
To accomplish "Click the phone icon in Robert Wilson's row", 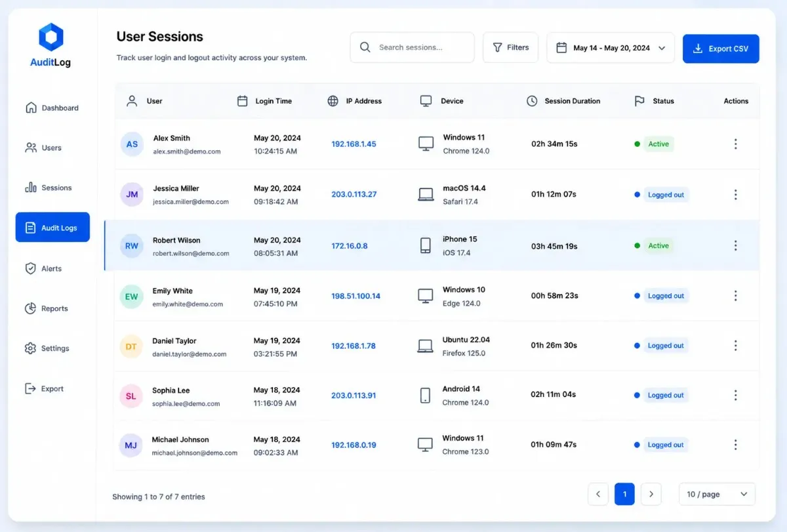I will [x=425, y=246].
